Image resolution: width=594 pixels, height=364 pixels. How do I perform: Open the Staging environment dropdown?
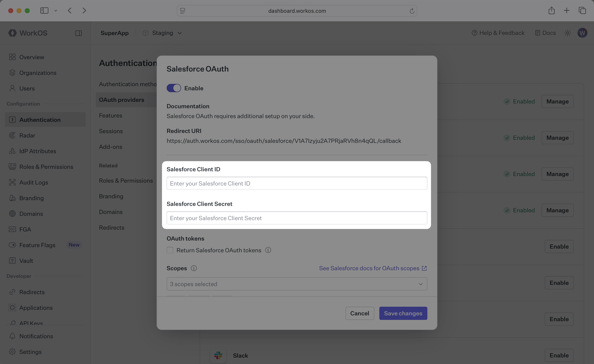tap(162, 33)
